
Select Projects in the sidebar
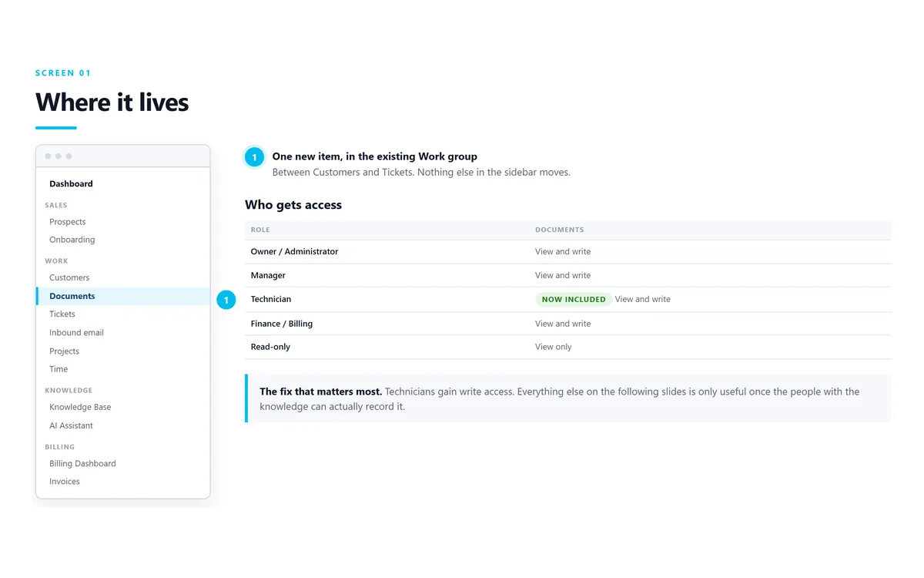[x=64, y=351]
